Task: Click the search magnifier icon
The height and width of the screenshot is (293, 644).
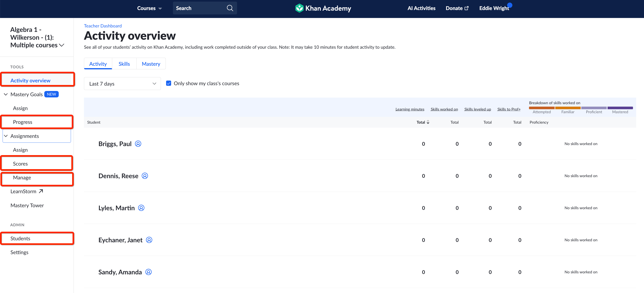Action: (x=229, y=8)
